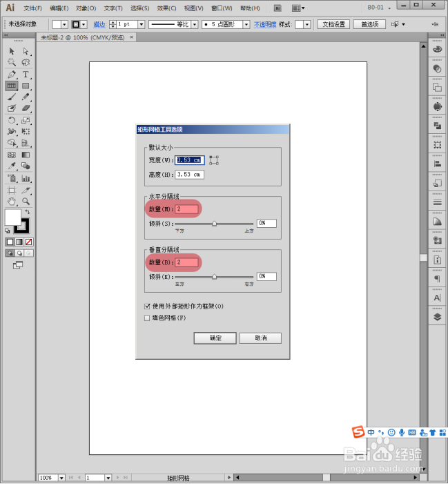Swap fill and stroke colors

tap(28, 212)
